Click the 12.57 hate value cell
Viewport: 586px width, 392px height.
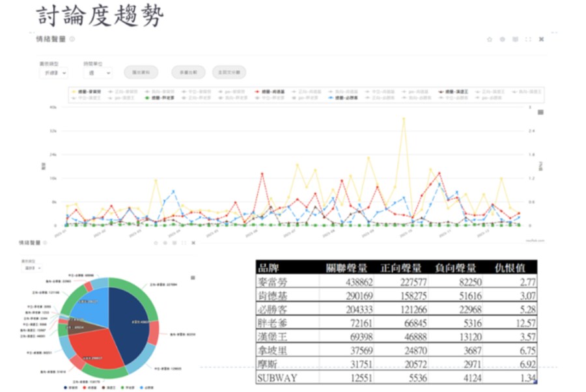526,323
